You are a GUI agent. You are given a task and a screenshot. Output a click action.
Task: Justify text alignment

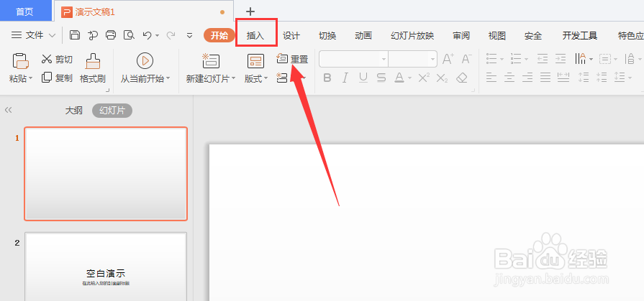(x=545, y=77)
